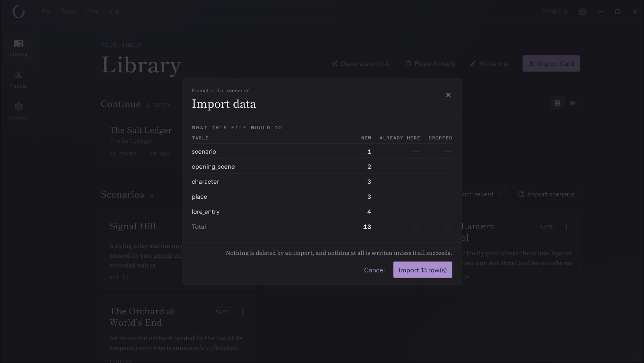This screenshot has width=644, height=363.
Task: Cancel the import dialog
Action: coord(374,270)
